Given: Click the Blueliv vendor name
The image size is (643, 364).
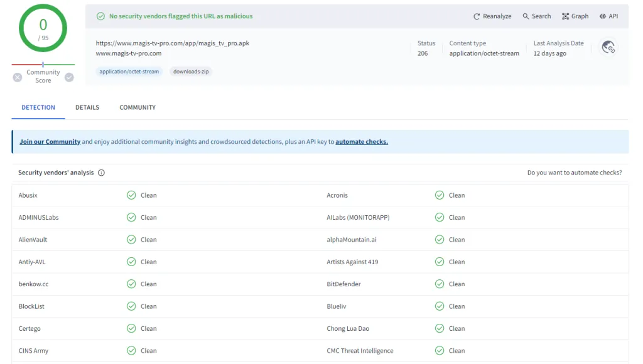Looking at the screenshot, I should 337,306.
